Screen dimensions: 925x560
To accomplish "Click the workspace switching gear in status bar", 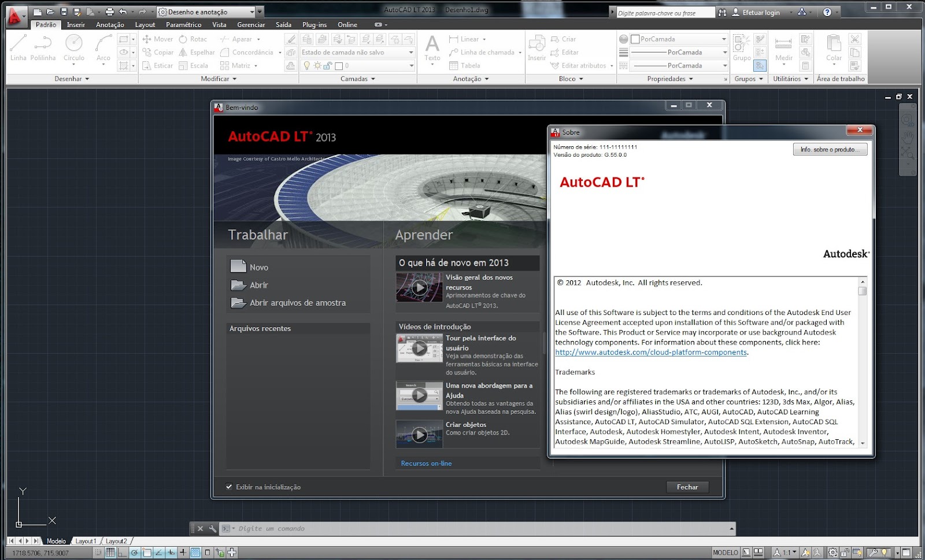I will [x=832, y=552].
